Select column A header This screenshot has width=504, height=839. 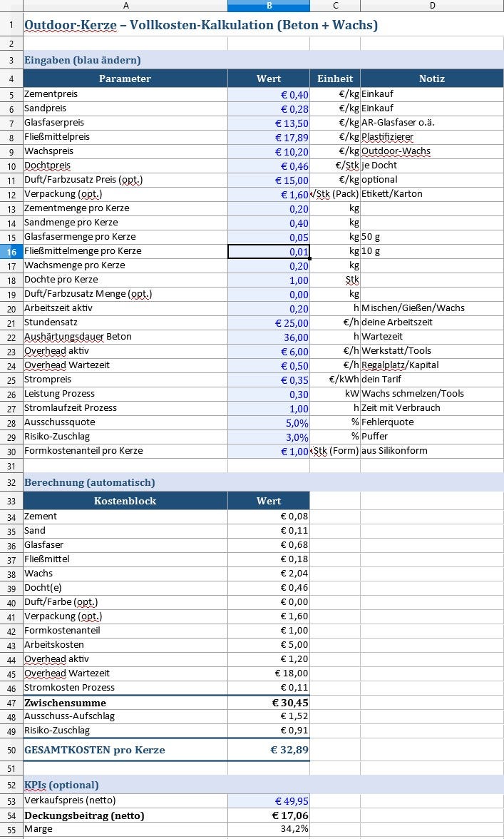point(125,6)
